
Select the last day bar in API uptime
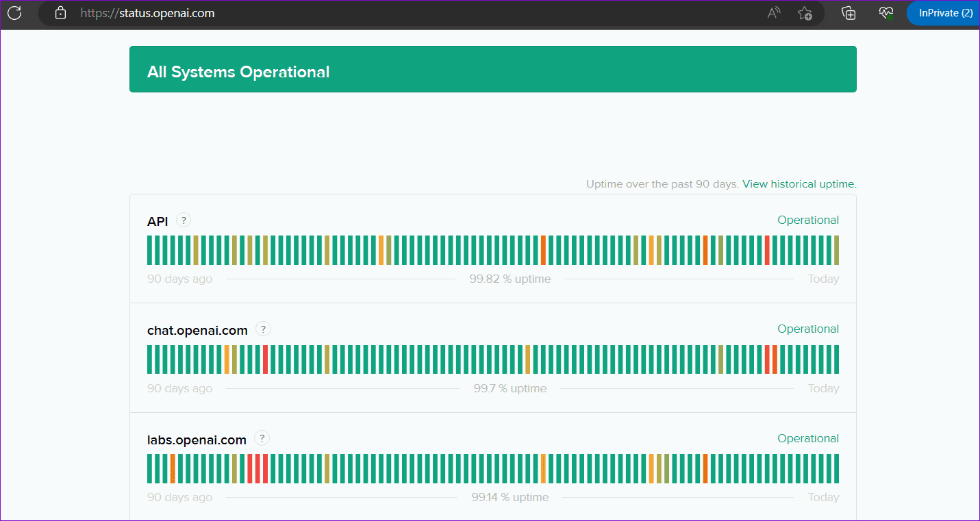[836, 250]
